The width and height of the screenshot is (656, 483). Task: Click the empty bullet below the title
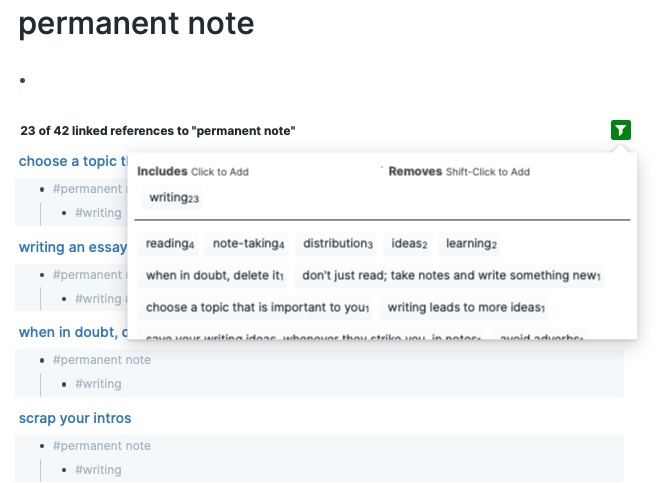[x=22, y=81]
